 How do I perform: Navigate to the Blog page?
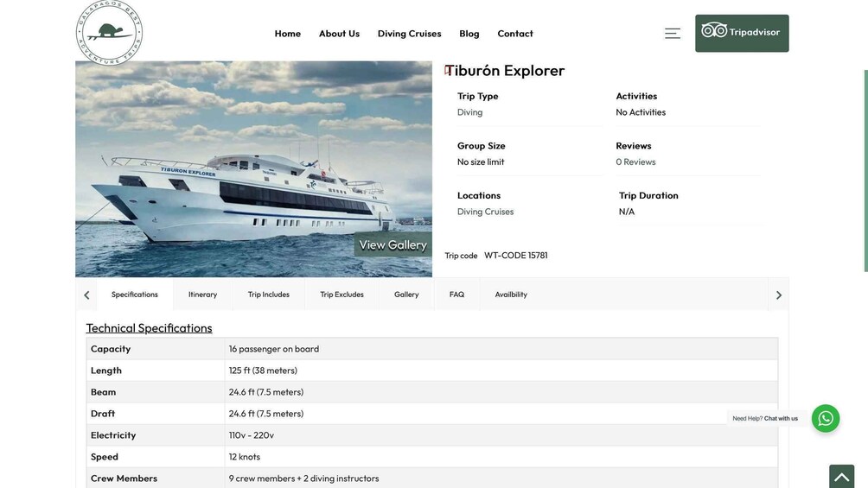pyautogui.click(x=469, y=34)
